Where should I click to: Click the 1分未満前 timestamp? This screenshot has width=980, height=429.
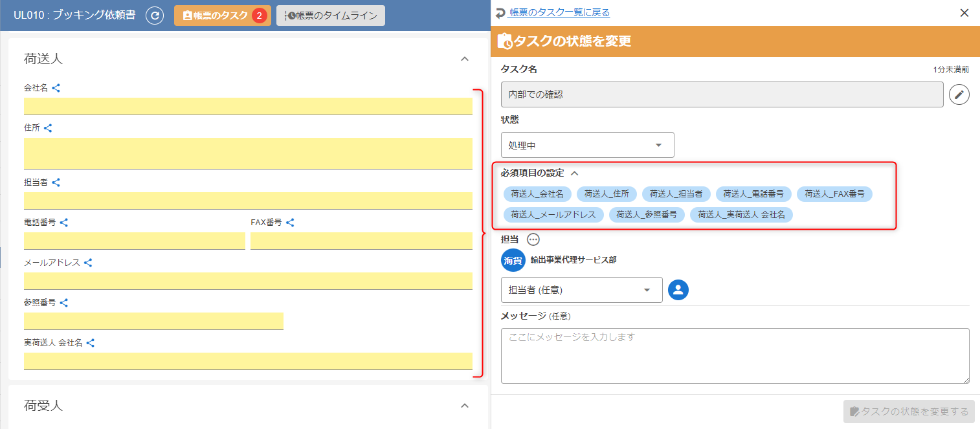(x=952, y=69)
